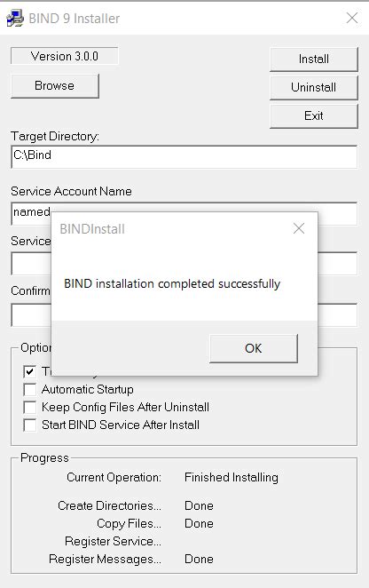Check Keep Config Files After Uninstall
Image resolution: width=369 pixels, height=588 pixels.
pyautogui.click(x=30, y=408)
